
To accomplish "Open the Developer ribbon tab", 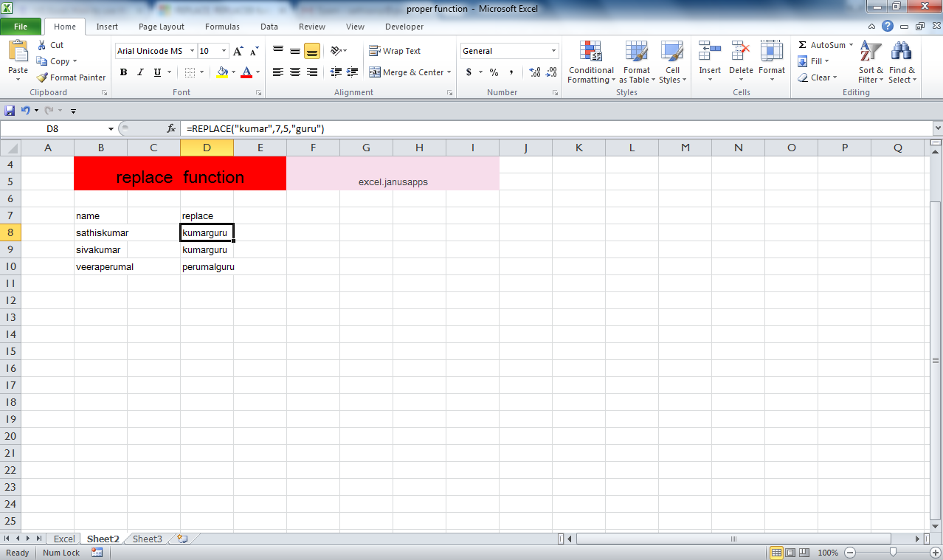I will pos(404,27).
